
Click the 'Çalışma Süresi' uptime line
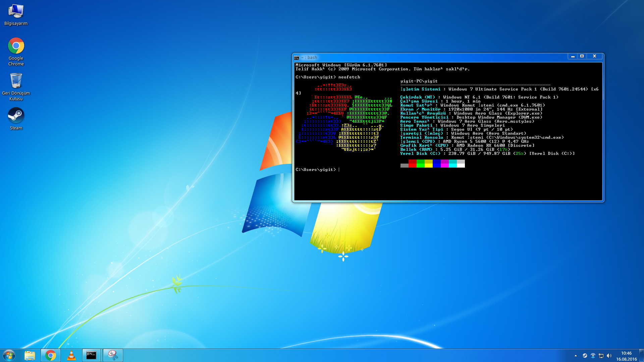(x=440, y=101)
